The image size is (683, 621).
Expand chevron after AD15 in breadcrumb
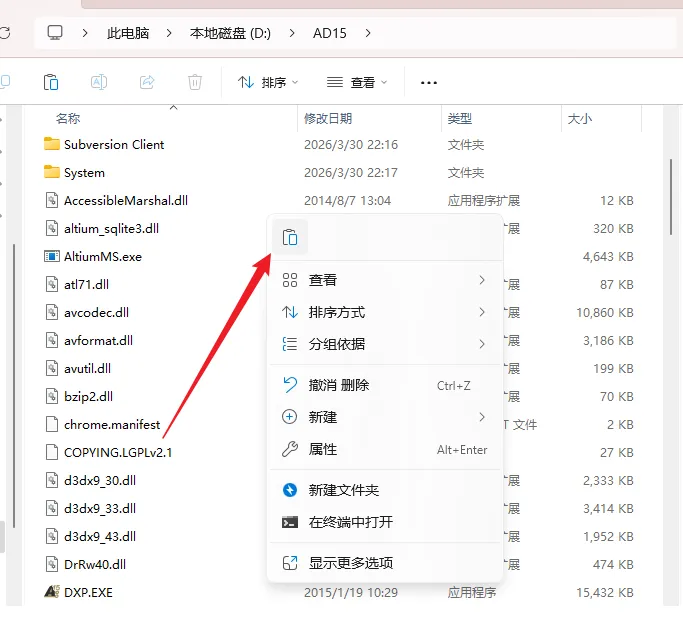tap(368, 33)
